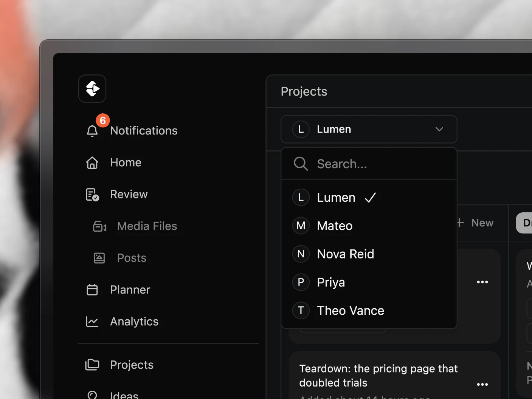This screenshot has width=532, height=399.
Task: Go to Home in the sidebar
Action: (126, 162)
